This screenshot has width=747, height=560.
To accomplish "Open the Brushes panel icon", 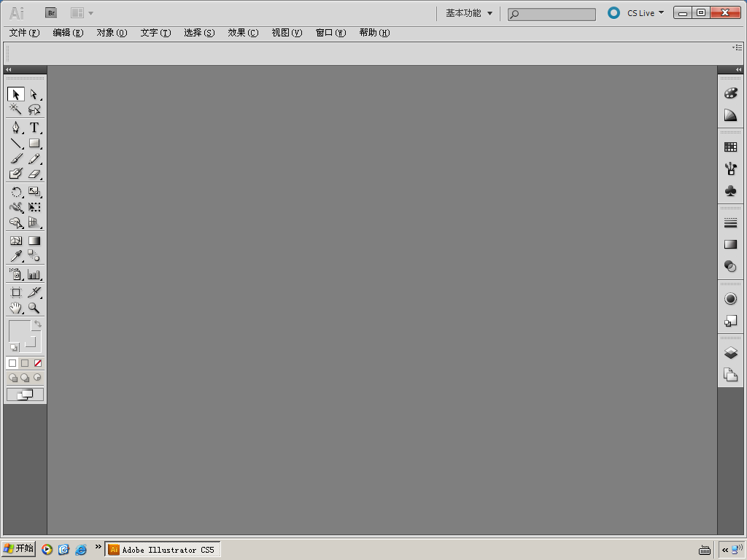I will [730, 169].
